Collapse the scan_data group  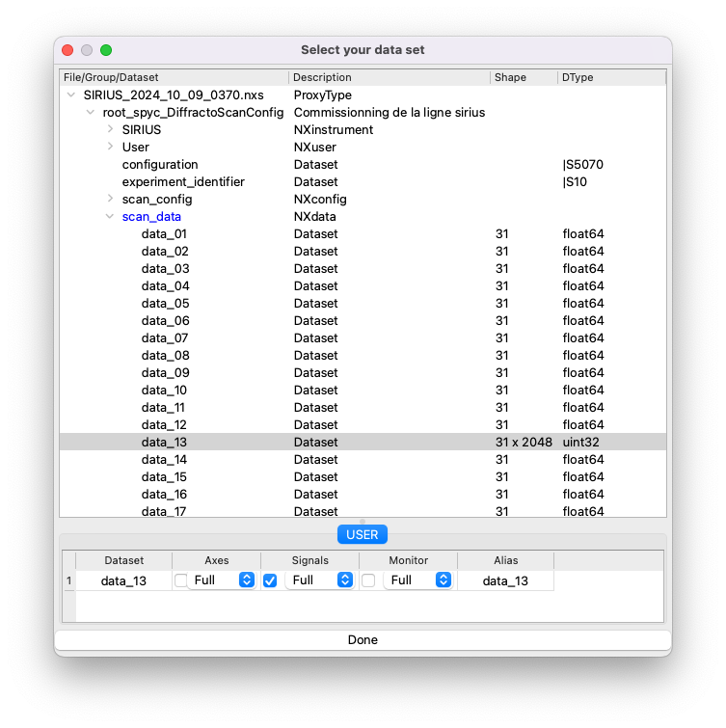point(110,216)
